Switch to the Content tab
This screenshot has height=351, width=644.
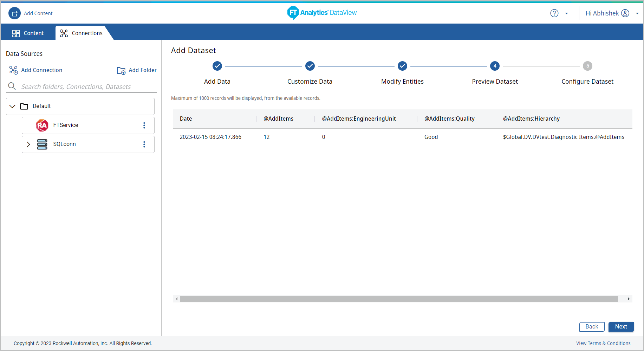point(28,33)
